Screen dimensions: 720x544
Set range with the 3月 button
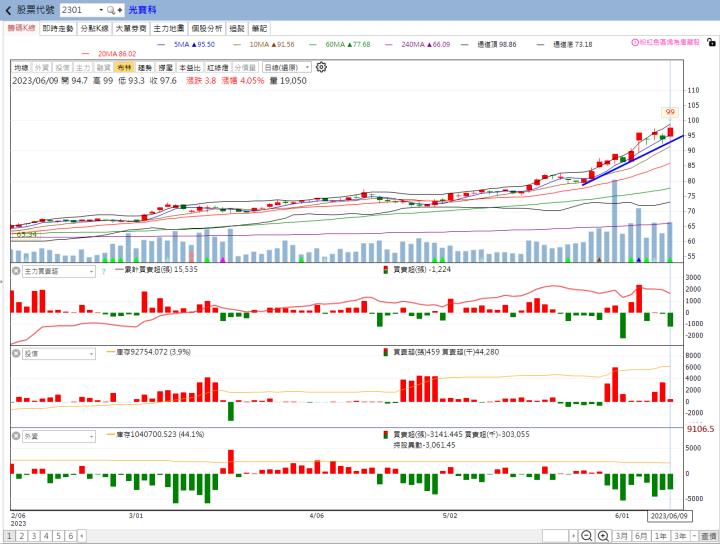(x=622, y=536)
